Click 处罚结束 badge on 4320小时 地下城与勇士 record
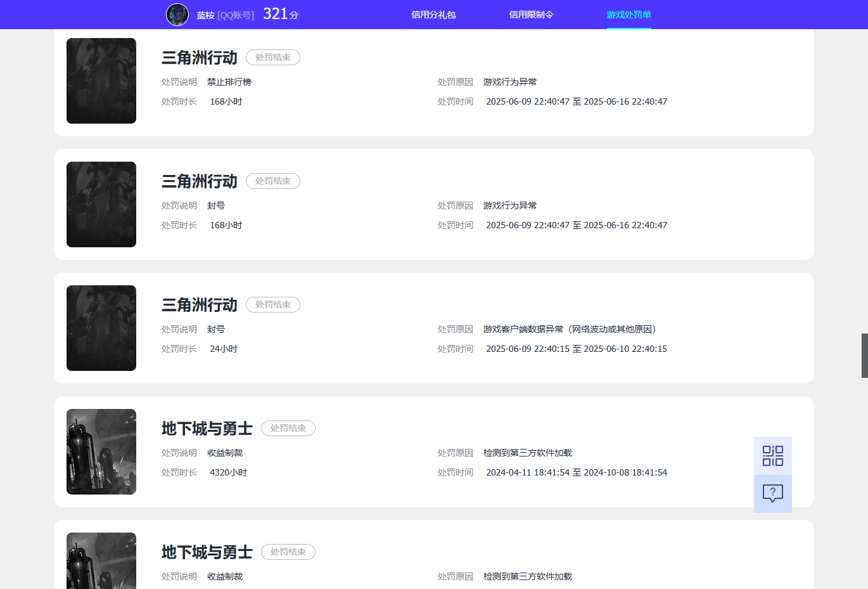Screen dimensions: 868x589 tap(288, 429)
